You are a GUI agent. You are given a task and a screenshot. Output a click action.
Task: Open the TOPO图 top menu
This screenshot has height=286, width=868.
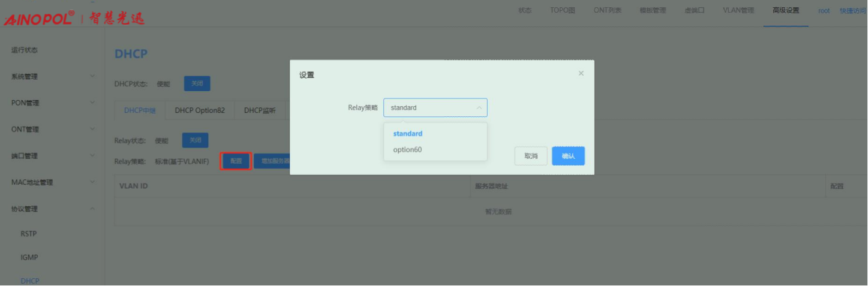point(562,10)
